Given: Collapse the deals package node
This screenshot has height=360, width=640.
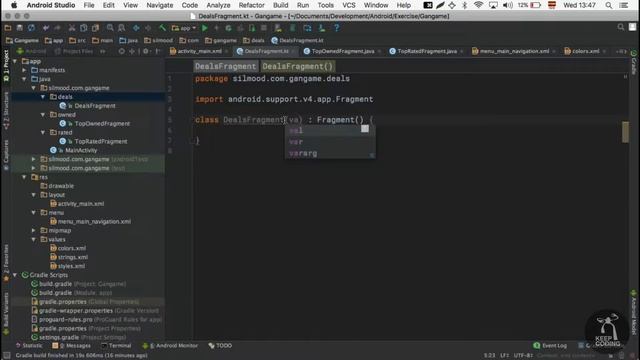Looking at the screenshot, I should [43, 97].
